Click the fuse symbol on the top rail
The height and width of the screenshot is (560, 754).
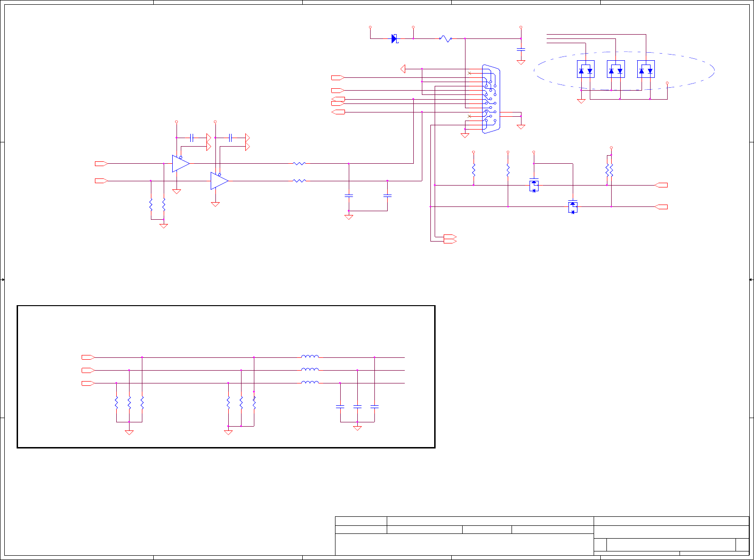coord(446,38)
